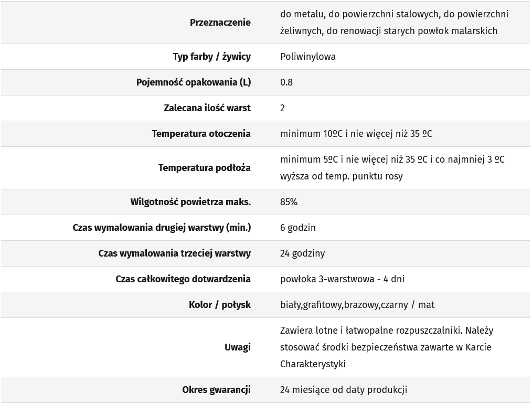532x404 pixels.
Task: Select the minimum 10ºC ambient temperature text
Action: pyautogui.click(x=356, y=134)
